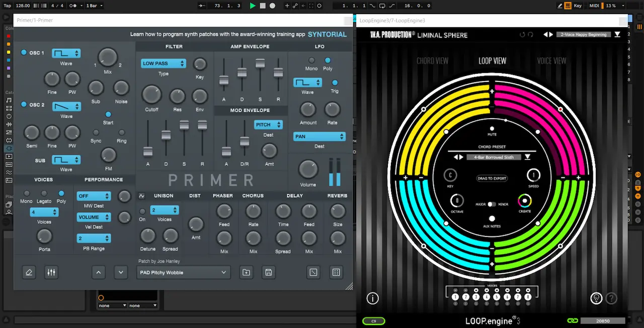Open OSC 2 Wave dropdown
Image resolution: width=644 pixels, height=328 pixels.
coord(66,106)
